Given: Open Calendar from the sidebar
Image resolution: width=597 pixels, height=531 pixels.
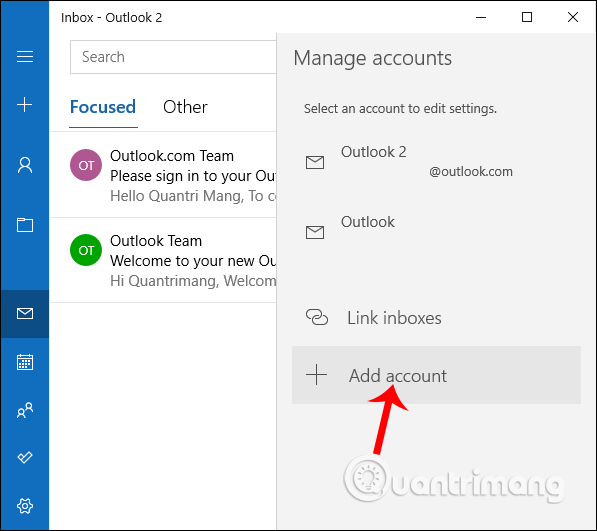Looking at the screenshot, I should coord(25,362).
